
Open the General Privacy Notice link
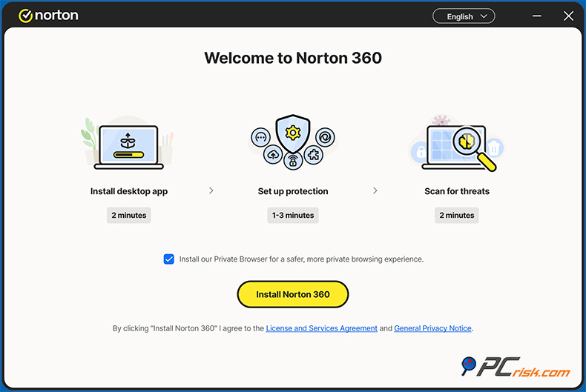click(x=432, y=328)
